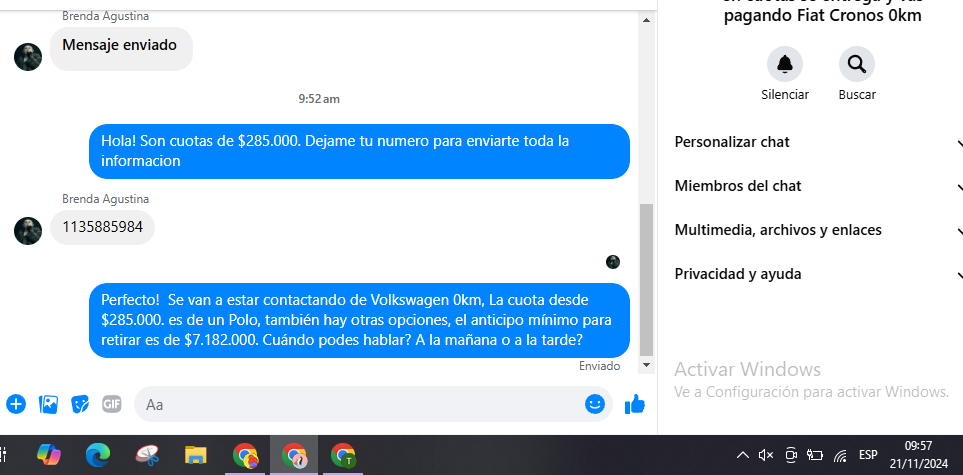Screen dimensions: 963x475
Task: Open the plus more-actions button
Action: 16,404
